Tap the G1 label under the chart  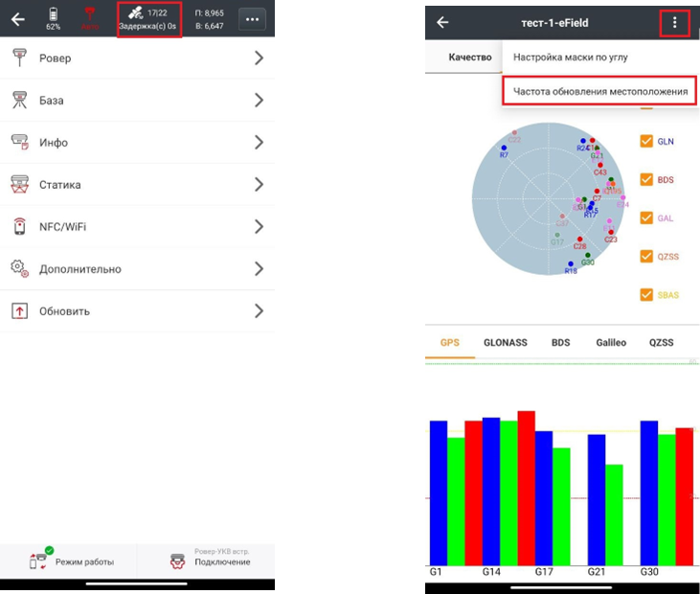point(436,572)
